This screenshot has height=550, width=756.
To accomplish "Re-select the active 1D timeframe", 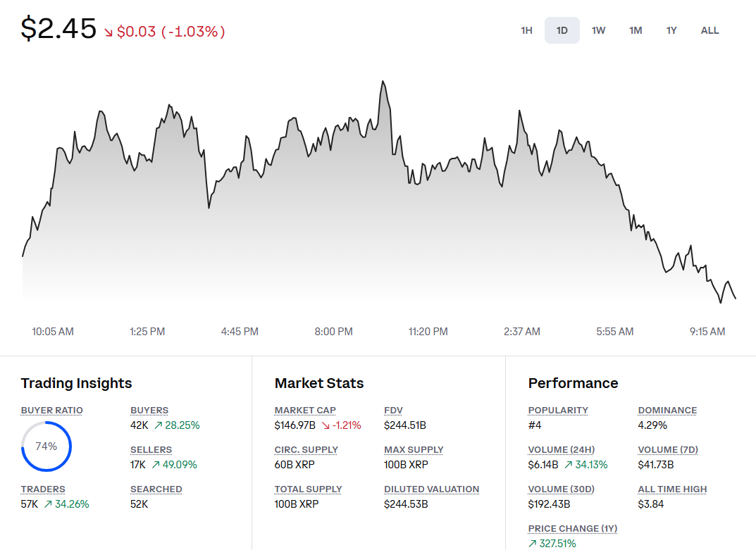I will click(562, 30).
